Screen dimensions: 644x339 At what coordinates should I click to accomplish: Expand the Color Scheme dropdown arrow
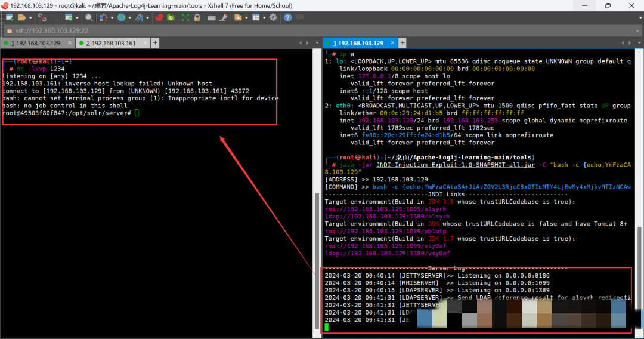click(x=112, y=18)
